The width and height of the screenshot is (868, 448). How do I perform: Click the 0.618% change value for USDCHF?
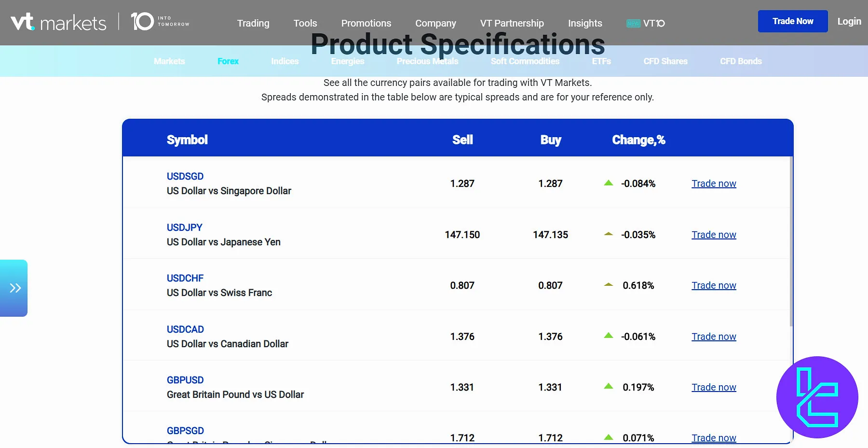pyautogui.click(x=638, y=285)
